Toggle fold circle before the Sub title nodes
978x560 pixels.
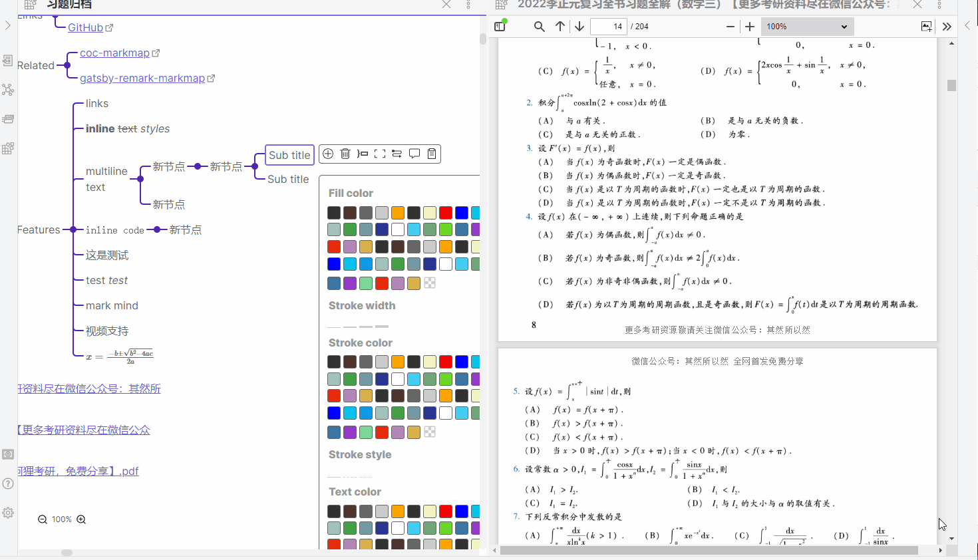click(x=255, y=166)
